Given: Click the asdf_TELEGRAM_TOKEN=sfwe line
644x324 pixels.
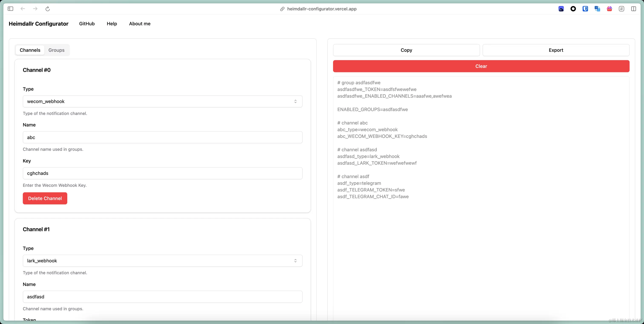Looking at the screenshot, I should tap(371, 190).
